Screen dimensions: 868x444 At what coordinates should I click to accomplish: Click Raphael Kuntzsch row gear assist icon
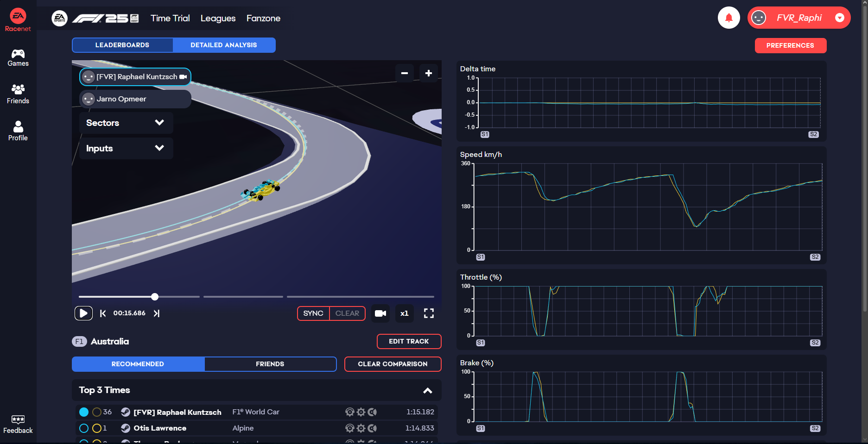click(361, 412)
